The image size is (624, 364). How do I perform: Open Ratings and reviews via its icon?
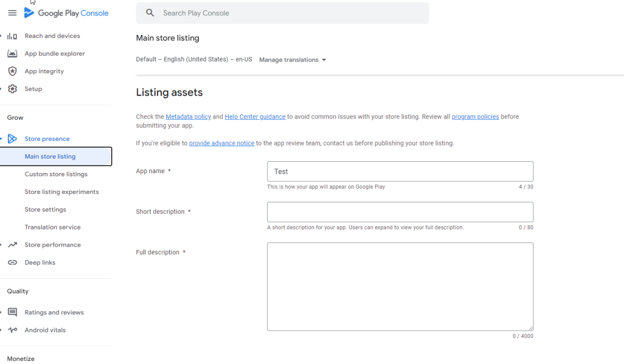pyautogui.click(x=13, y=312)
